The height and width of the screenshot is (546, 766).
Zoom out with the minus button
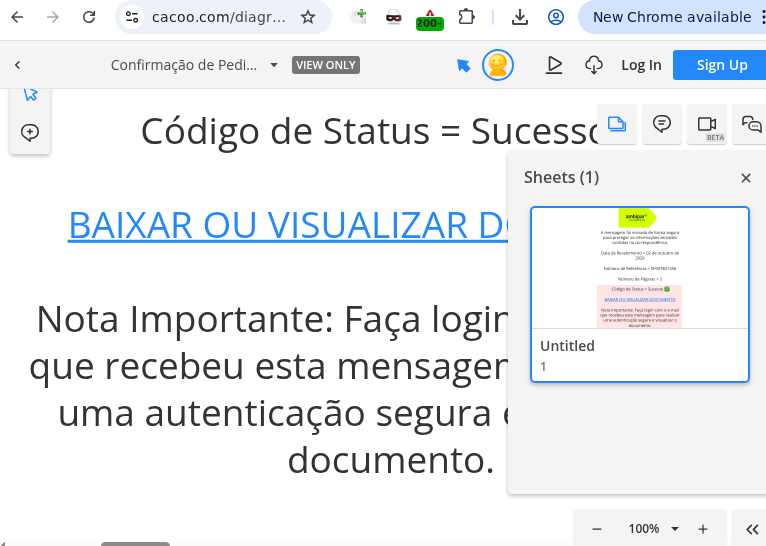click(596, 529)
